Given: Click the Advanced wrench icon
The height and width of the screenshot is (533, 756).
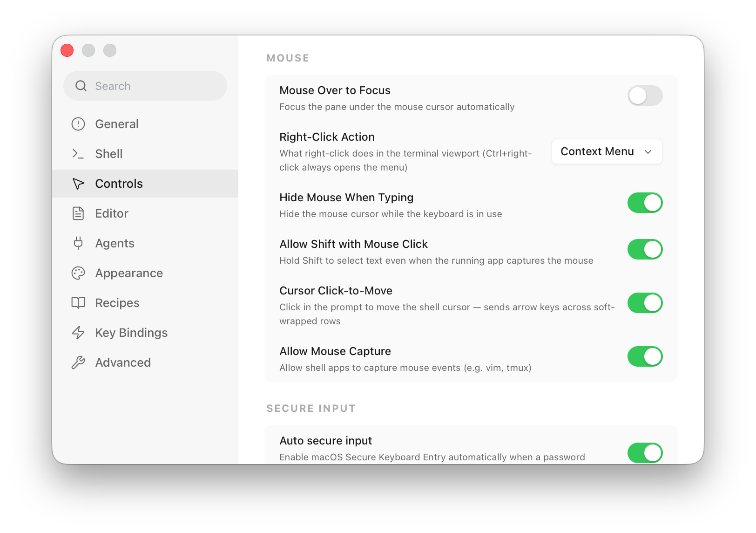Looking at the screenshot, I should click(x=78, y=362).
